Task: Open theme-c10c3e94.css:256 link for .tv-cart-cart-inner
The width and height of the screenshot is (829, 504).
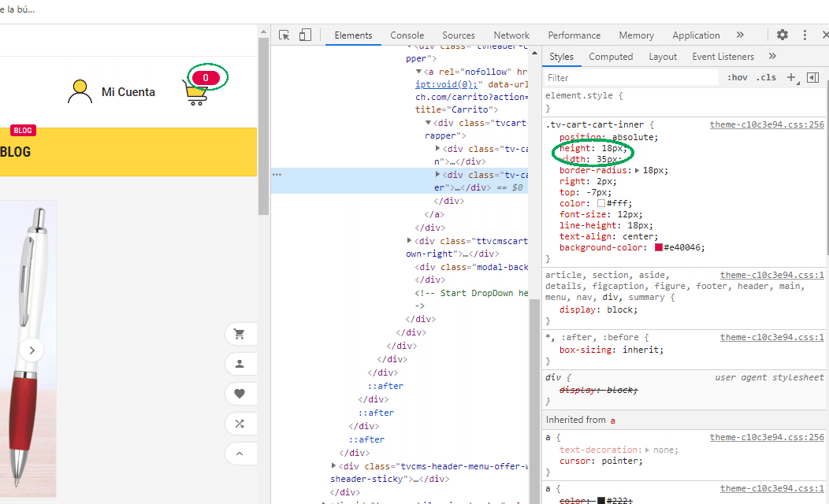Action: 767,124
